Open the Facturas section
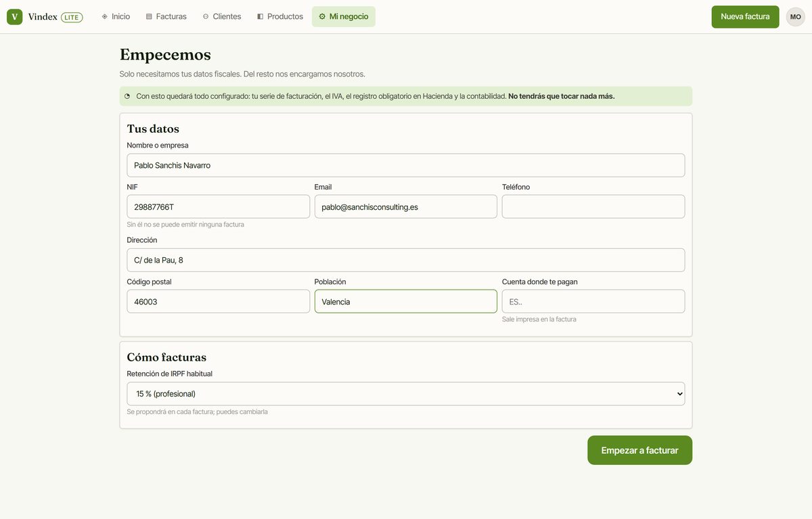Screen dimensions: 812x519 (166, 17)
